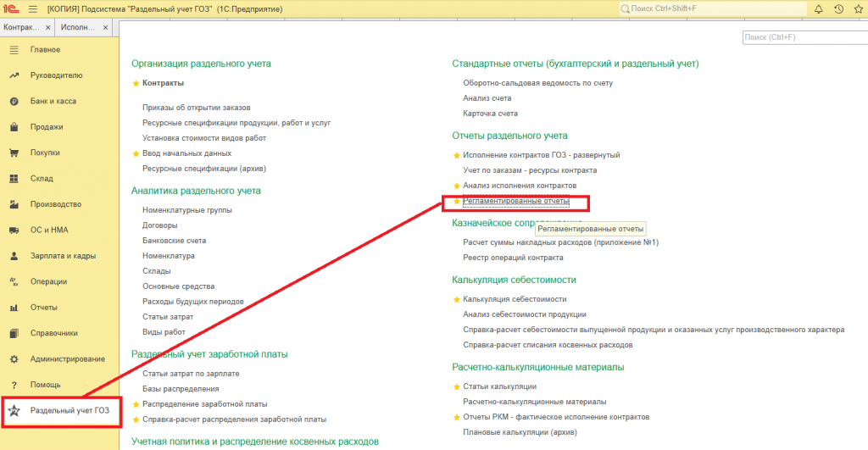Open the Контракты link
Viewport: 868px width, 450px height.
(x=163, y=83)
